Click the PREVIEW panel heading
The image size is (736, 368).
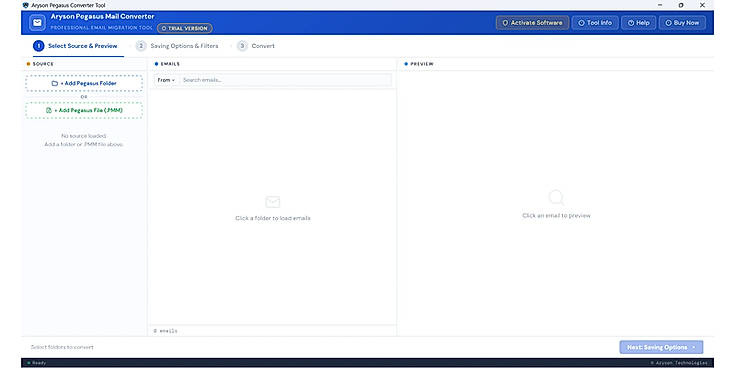[422, 64]
